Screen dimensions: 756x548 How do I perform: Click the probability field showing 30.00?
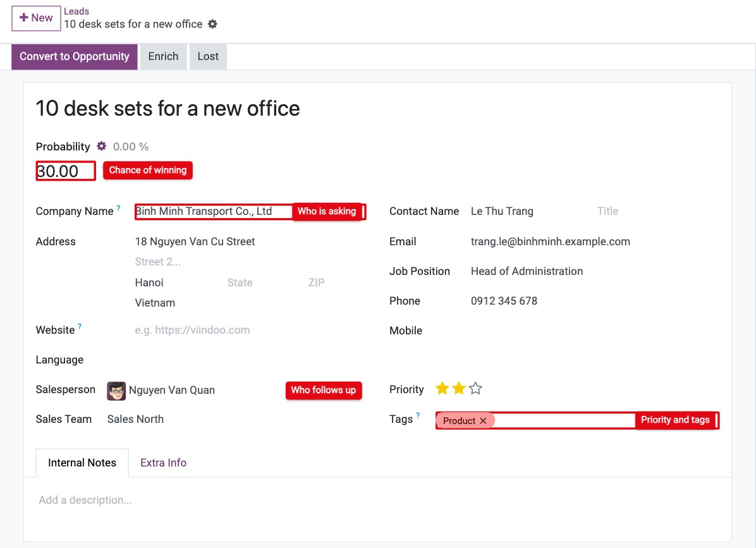point(66,171)
